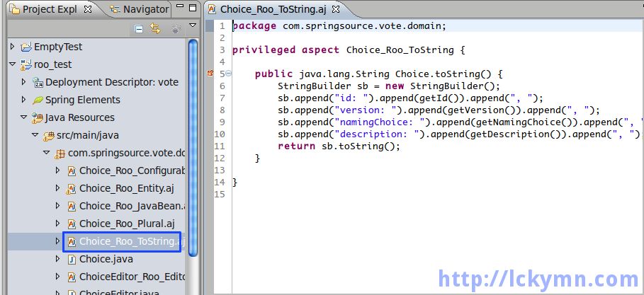Click the Choice_Roo_ToString.aj AJ file icon
The height and width of the screenshot is (295, 644).
point(72,242)
